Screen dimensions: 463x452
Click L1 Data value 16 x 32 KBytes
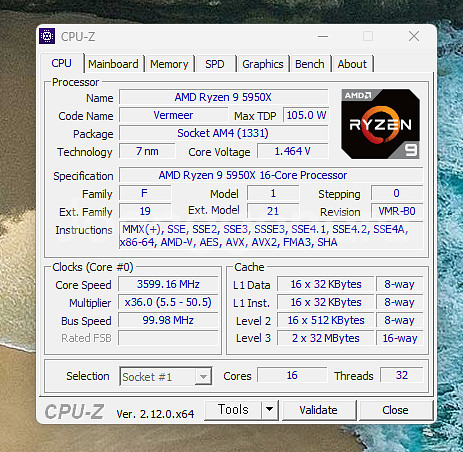(326, 284)
